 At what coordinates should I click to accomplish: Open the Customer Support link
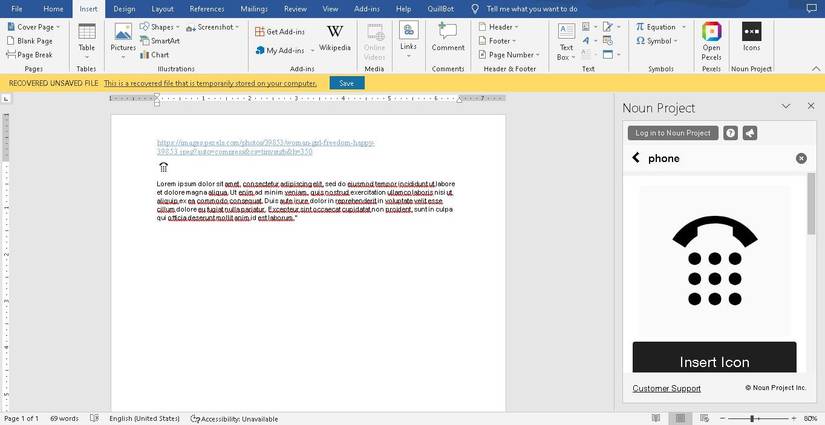667,388
